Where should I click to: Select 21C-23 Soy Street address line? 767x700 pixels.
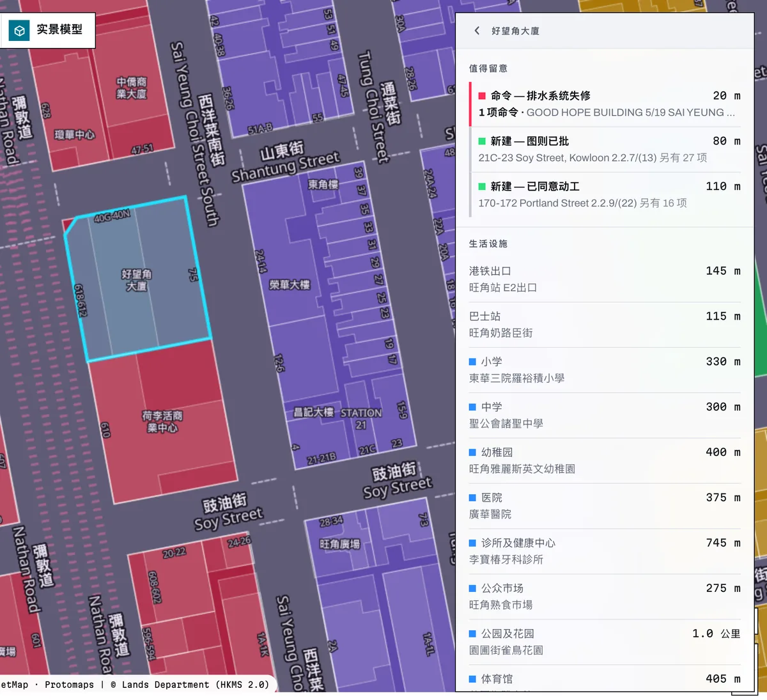(x=593, y=158)
